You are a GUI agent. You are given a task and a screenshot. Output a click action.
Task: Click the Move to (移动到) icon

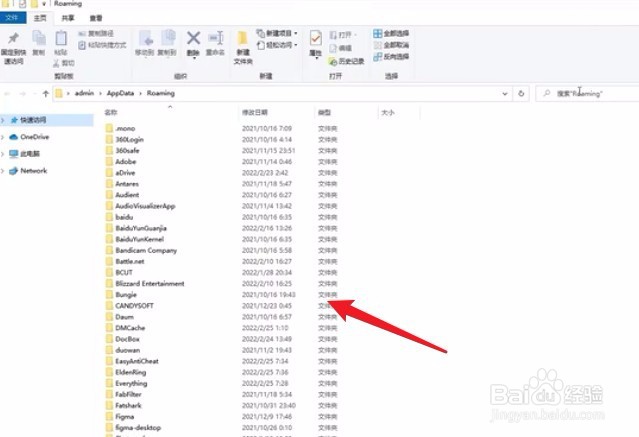coord(145,38)
